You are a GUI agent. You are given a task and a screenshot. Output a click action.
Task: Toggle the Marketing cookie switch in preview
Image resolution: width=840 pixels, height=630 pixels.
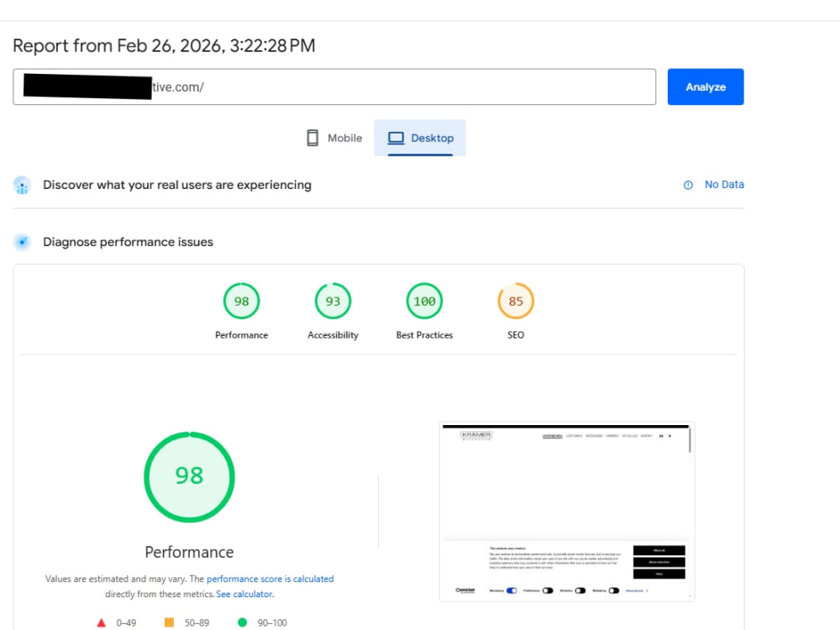tap(614, 591)
